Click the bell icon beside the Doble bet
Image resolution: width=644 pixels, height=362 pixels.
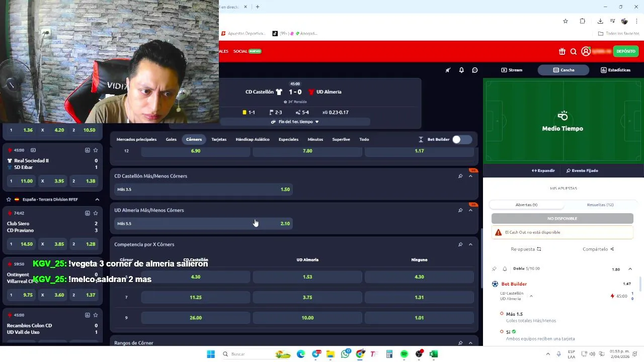point(505,268)
